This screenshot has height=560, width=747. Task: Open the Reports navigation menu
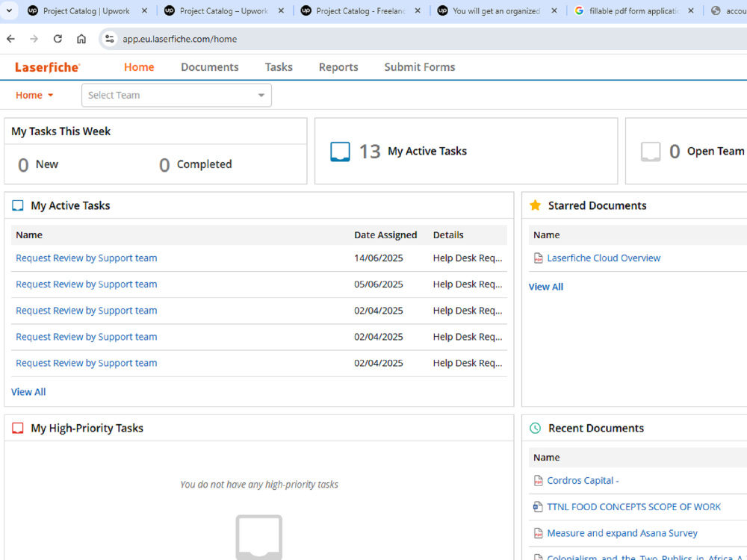pos(338,67)
